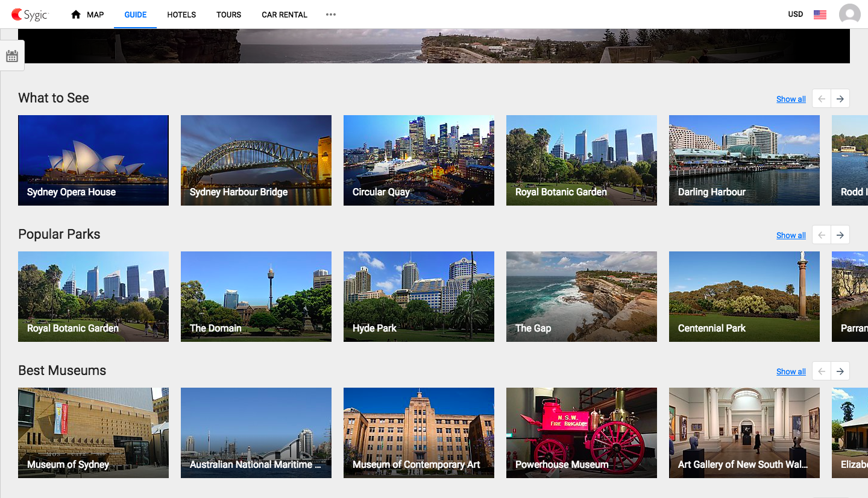Click the What to See heading

(54, 98)
